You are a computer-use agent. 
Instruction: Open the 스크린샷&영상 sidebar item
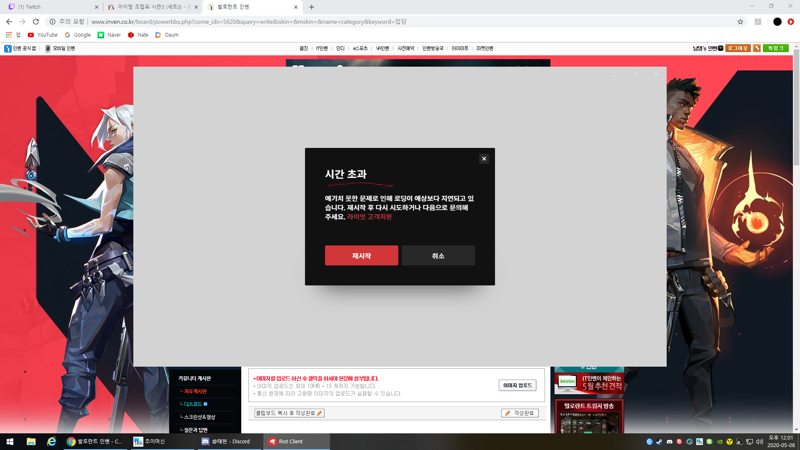tap(199, 417)
